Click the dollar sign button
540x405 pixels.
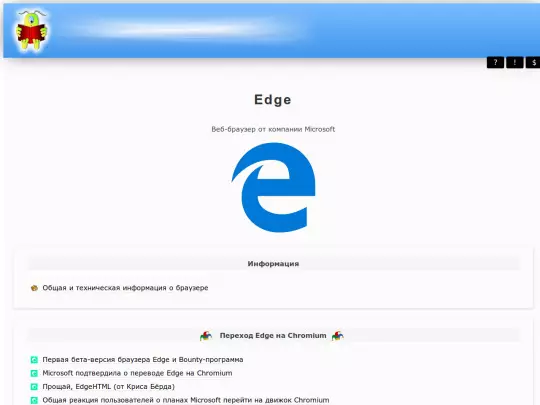(533, 62)
